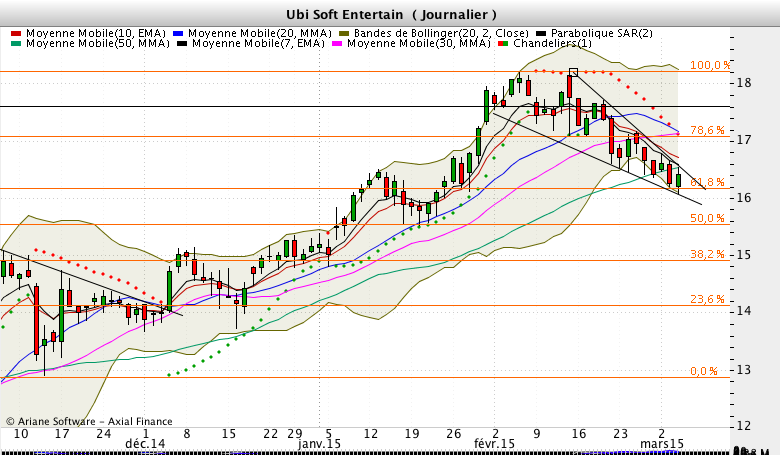The image size is (780, 455).
Task: Click the '100,0 %' Fibonacci level label
Action: 710,65
